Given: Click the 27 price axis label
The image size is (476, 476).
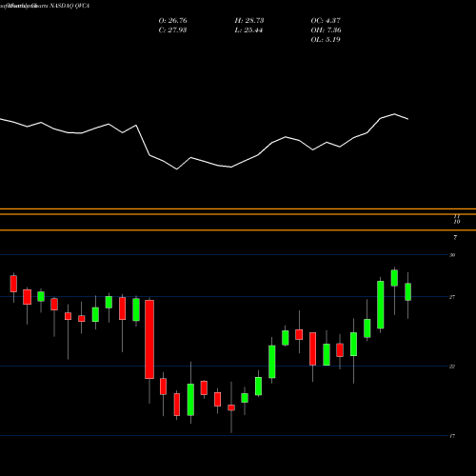Looking at the screenshot, I should 452,297.
